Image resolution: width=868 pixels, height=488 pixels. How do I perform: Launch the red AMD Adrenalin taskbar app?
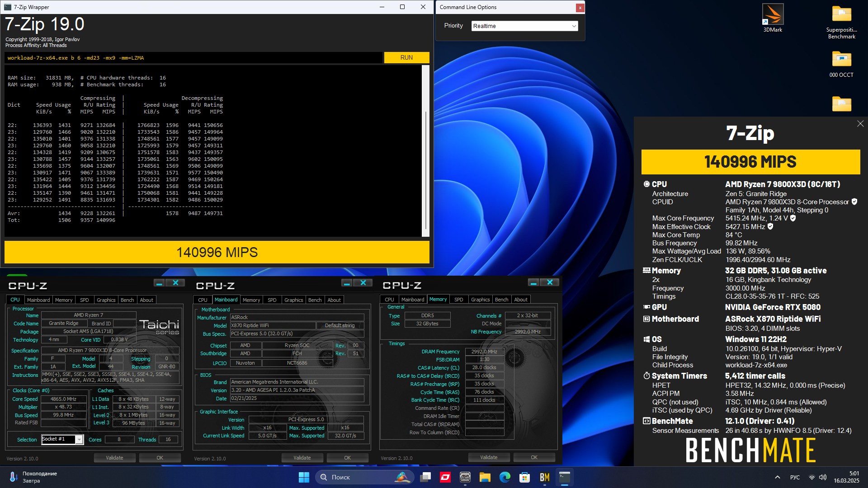445,477
